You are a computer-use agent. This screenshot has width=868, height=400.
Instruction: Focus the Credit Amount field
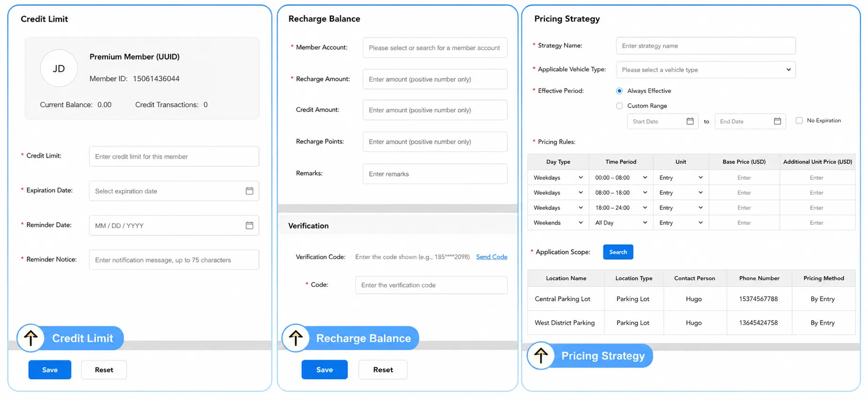(435, 110)
